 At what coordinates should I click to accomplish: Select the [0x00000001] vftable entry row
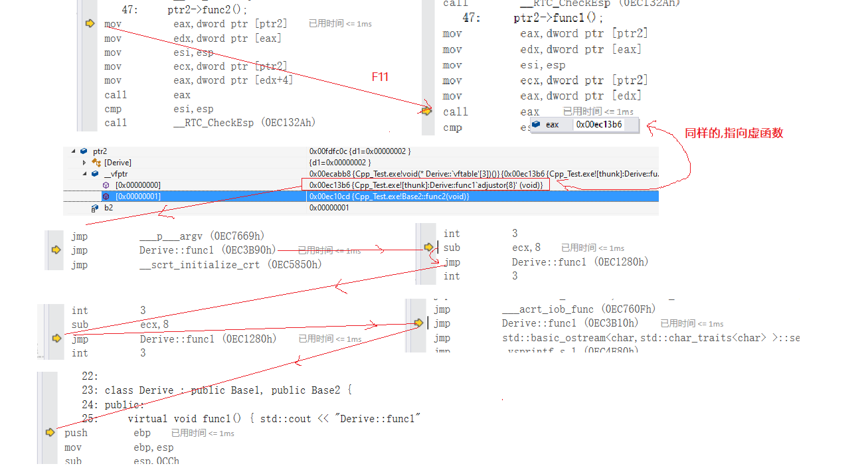(x=361, y=196)
